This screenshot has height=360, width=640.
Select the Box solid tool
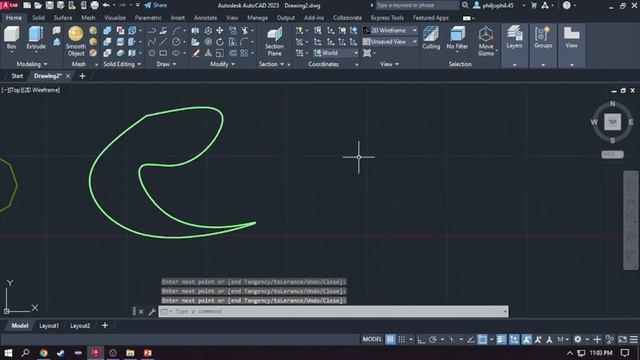click(x=11, y=37)
